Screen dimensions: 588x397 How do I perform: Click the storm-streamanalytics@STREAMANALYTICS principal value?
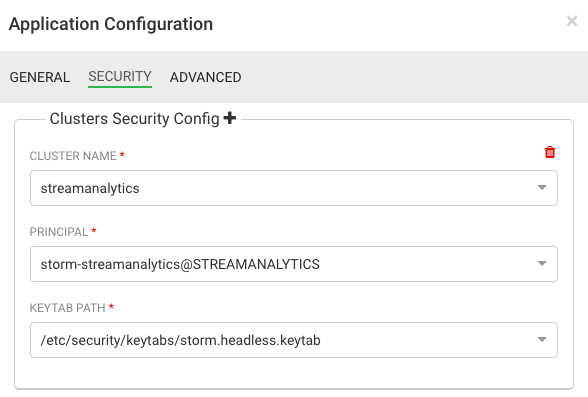point(180,264)
